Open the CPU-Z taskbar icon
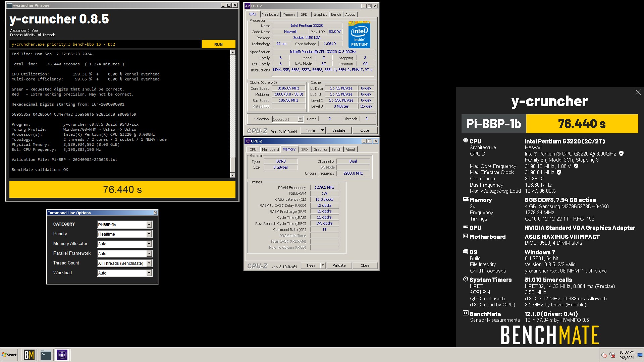The image size is (644, 362). 62,355
